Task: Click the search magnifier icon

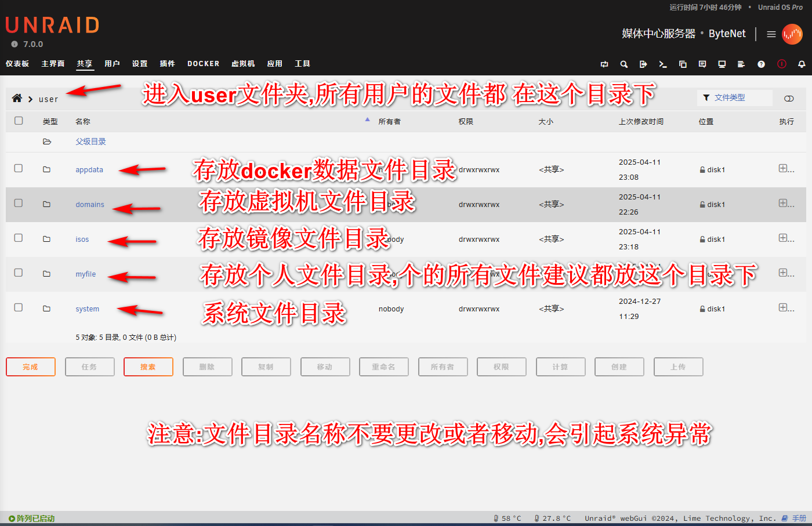Action: coord(624,64)
